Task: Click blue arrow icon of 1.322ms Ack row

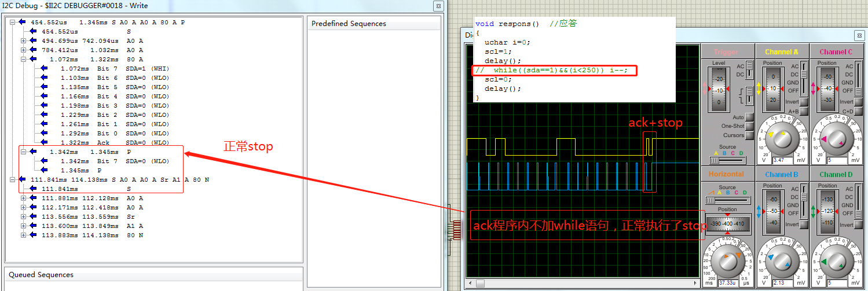Action: tap(44, 142)
